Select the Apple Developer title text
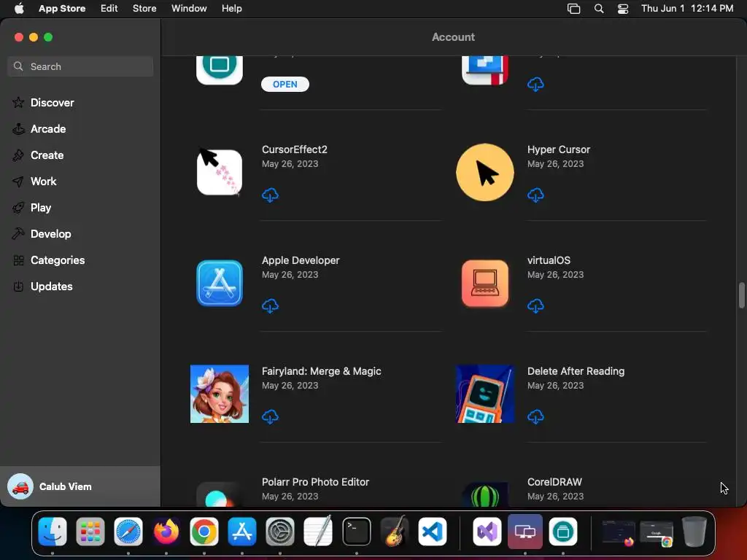 301,260
